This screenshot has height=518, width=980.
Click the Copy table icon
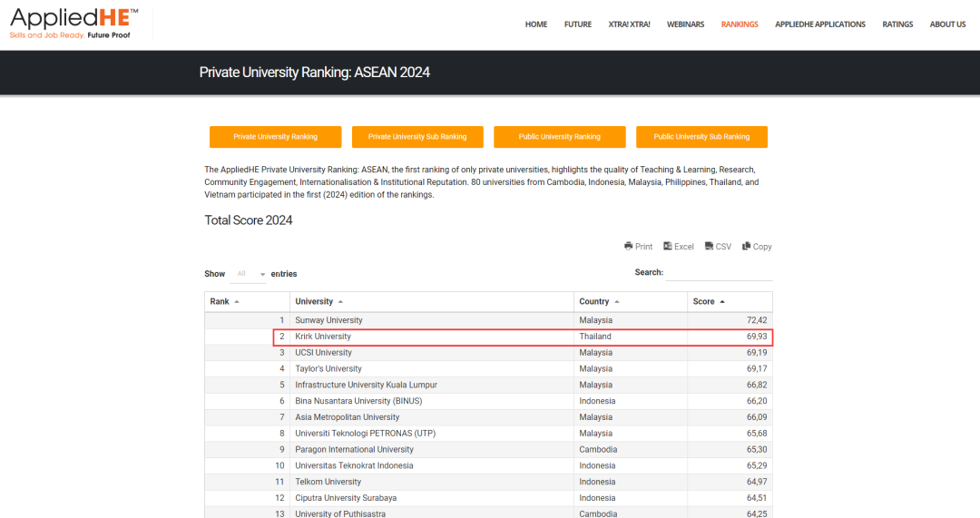pos(757,246)
